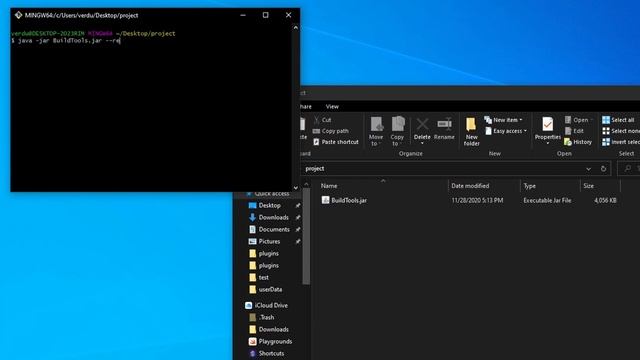This screenshot has height=360, width=640.
Task: Minimize the MINGW64 terminal window
Action: click(243, 15)
